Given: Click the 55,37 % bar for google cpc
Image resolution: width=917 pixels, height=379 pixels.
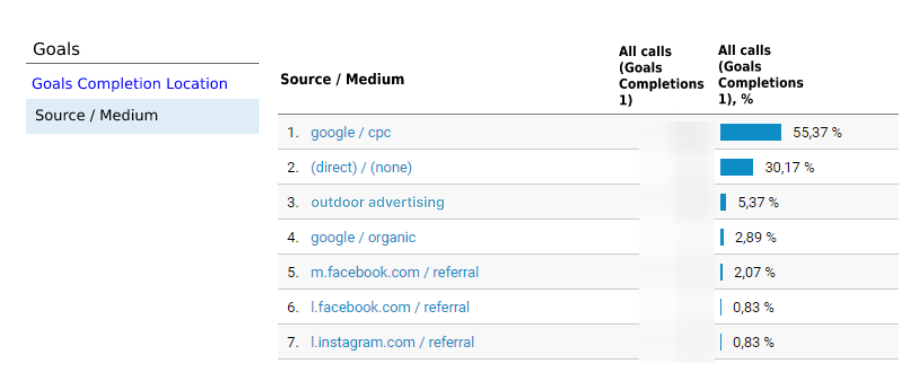Looking at the screenshot, I should coord(750,132).
